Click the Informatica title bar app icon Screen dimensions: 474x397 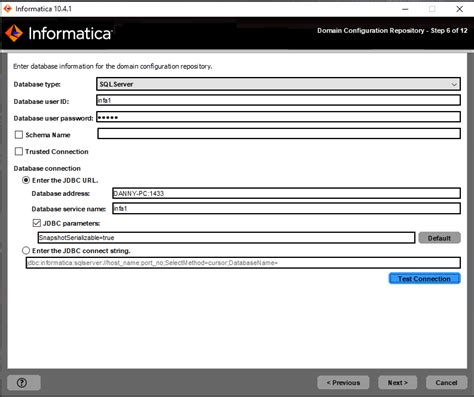tap(8, 9)
